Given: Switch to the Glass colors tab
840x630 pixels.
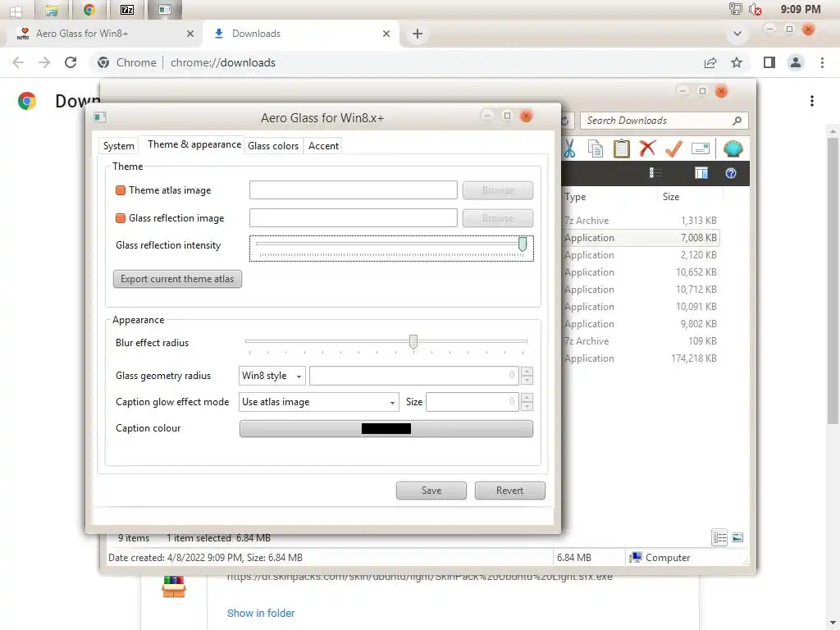Looking at the screenshot, I should click(x=273, y=146).
